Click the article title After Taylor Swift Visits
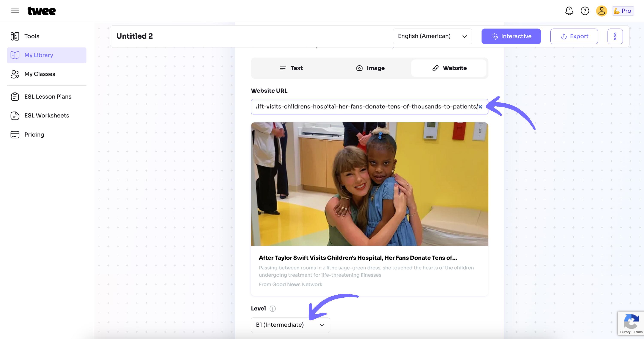 point(358,258)
